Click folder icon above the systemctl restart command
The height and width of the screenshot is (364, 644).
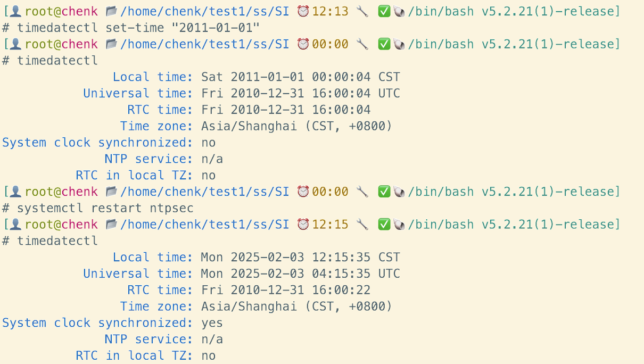(x=112, y=192)
